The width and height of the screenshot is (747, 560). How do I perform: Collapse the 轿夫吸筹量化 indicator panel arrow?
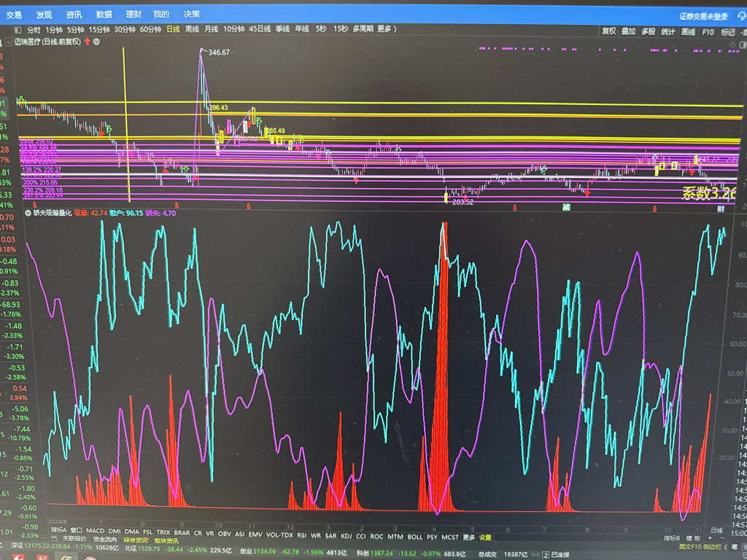coord(28,214)
